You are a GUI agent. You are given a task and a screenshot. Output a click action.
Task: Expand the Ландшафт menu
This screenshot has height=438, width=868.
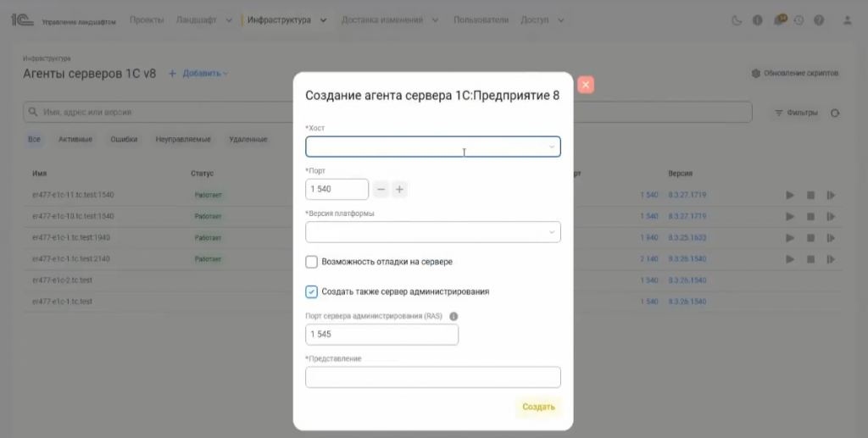203,20
